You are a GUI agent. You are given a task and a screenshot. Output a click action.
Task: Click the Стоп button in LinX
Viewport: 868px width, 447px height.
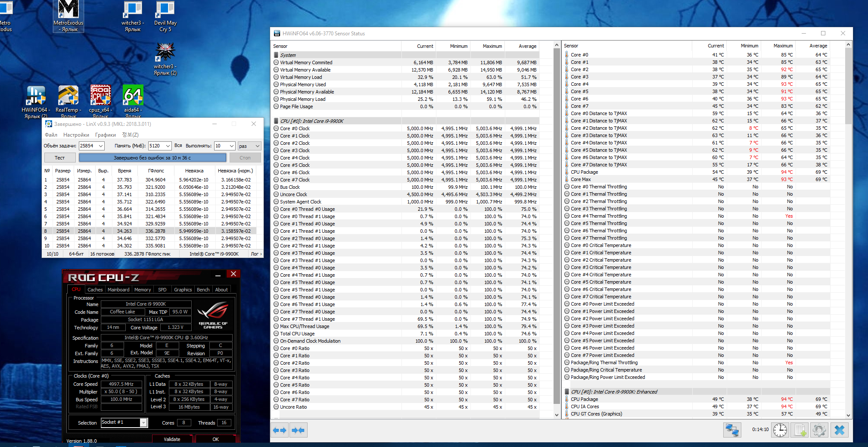tap(245, 158)
